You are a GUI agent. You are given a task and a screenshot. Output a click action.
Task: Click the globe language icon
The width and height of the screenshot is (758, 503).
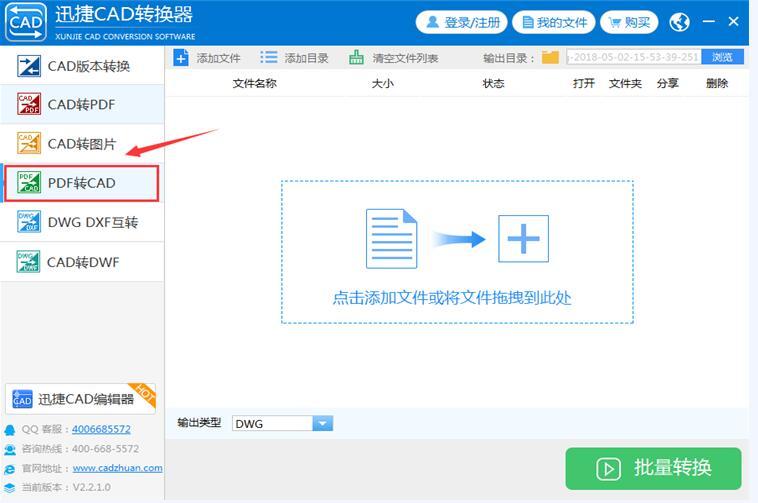(x=679, y=22)
